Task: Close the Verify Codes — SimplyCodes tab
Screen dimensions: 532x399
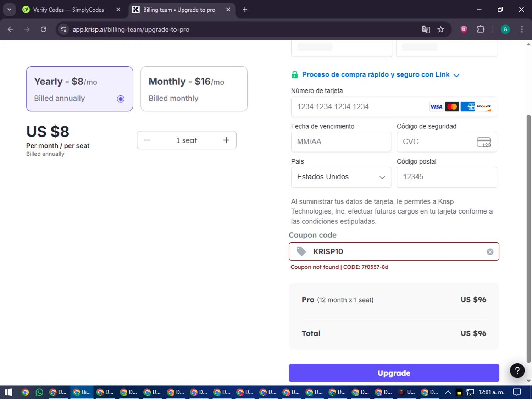Action: pyautogui.click(x=118, y=10)
